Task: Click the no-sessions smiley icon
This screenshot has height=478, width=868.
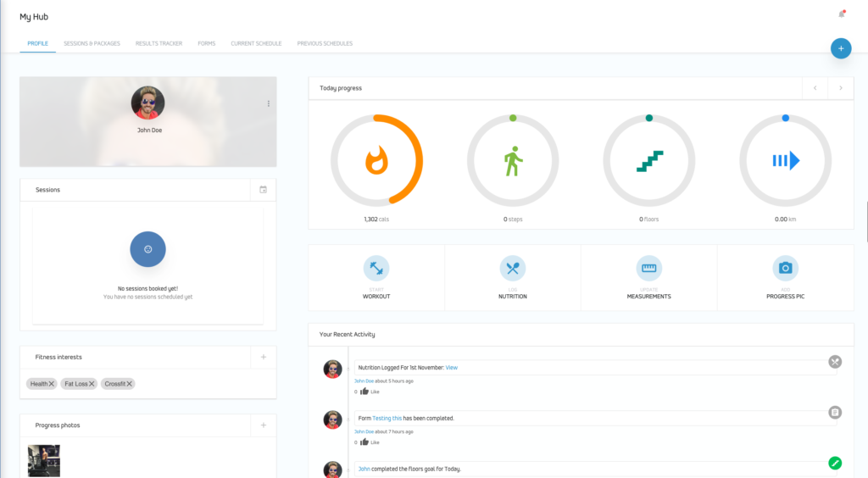Action: click(147, 249)
